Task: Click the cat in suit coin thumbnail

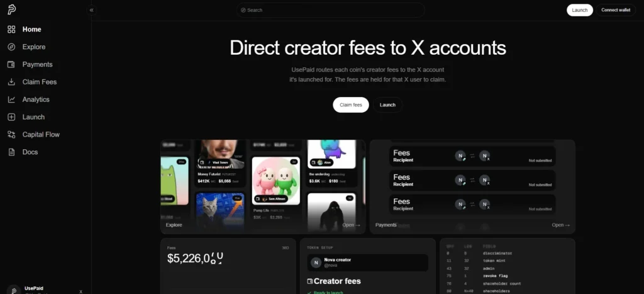Action: pos(221,210)
